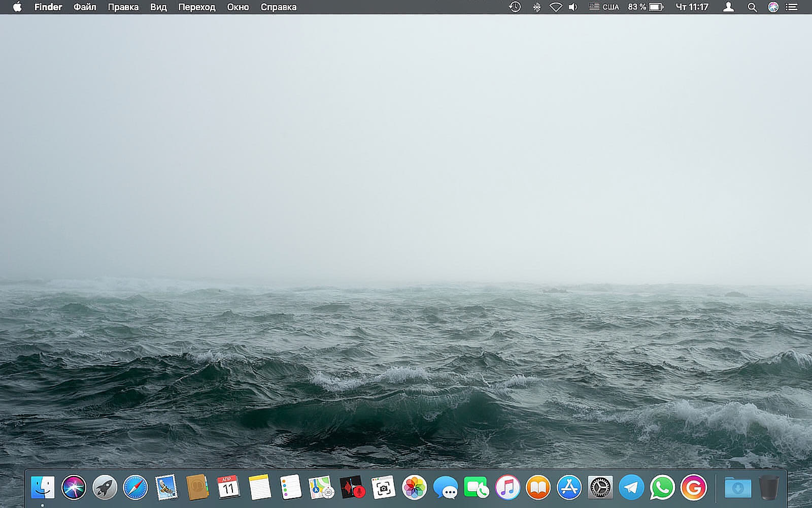Viewport: 812px width, 508px height.
Task: Open the США input source menu
Action: click(x=604, y=7)
